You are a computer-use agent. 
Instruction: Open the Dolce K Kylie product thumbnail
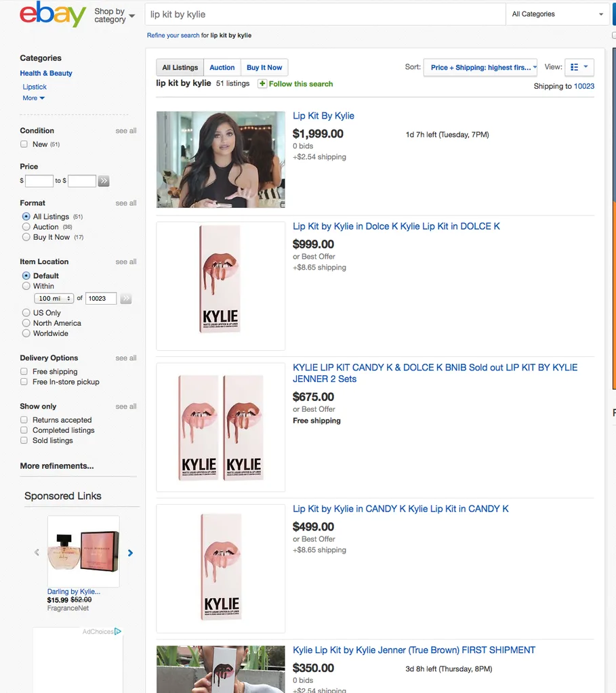coord(220,286)
